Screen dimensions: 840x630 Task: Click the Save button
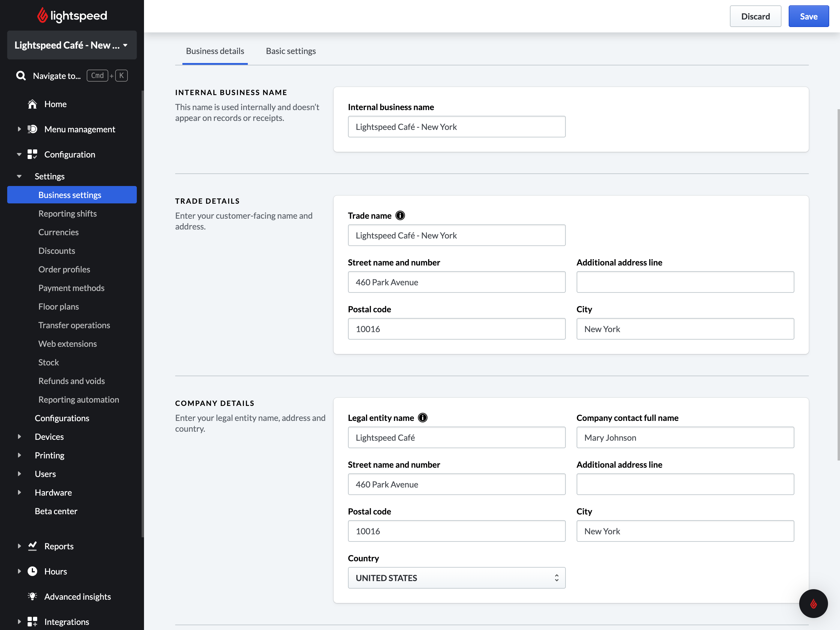808,16
